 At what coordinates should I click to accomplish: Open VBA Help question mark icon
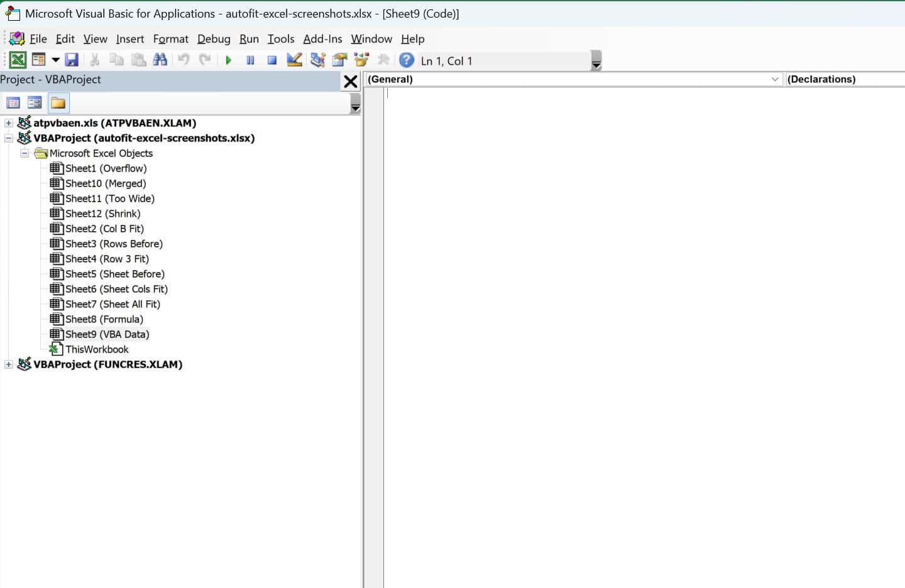[407, 60]
